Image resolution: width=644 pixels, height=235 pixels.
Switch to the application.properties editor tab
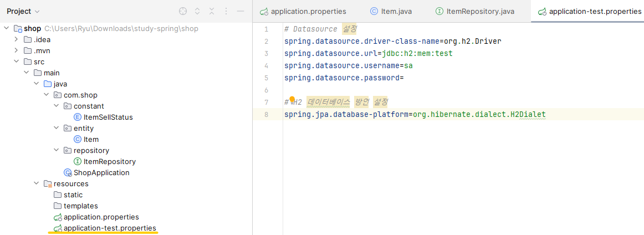(303, 12)
